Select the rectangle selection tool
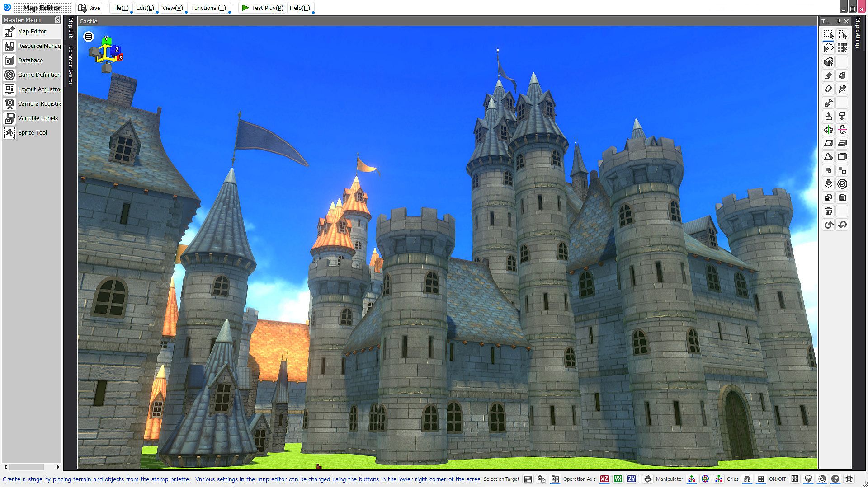This screenshot has height=488, width=868. pos(828,35)
